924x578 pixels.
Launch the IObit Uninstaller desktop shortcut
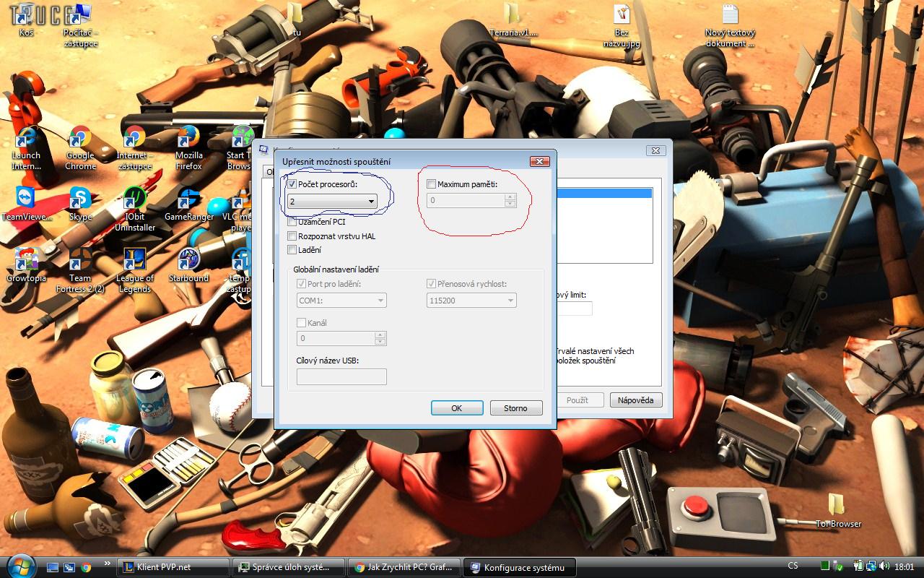pyautogui.click(x=134, y=209)
